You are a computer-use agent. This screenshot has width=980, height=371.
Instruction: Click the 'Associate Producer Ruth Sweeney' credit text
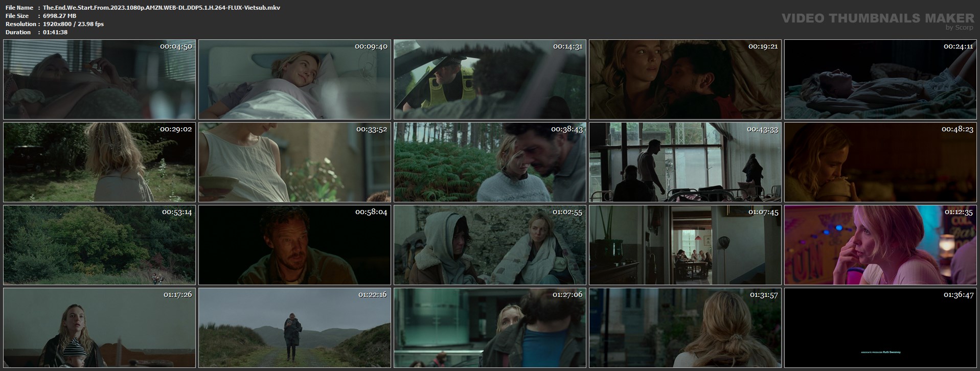881,352
